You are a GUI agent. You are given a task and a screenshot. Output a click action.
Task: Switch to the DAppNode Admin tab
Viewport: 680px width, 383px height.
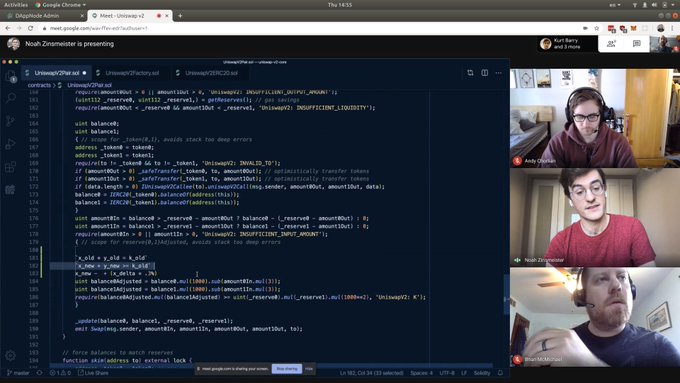coord(43,16)
